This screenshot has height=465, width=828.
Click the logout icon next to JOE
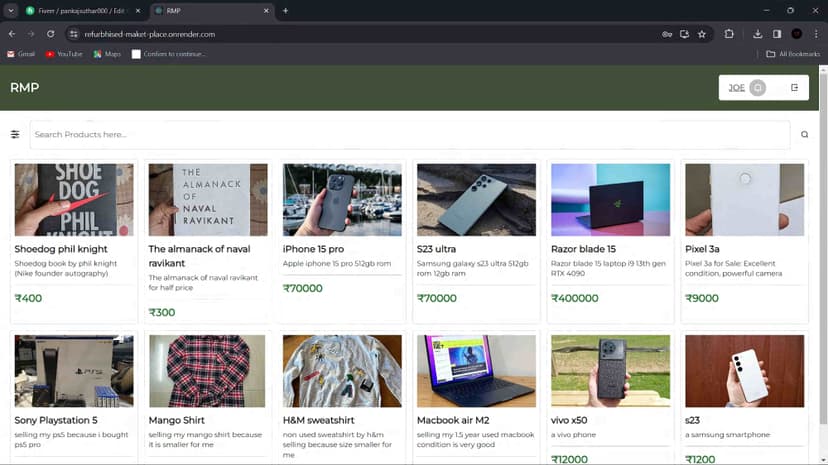(794, 88)
